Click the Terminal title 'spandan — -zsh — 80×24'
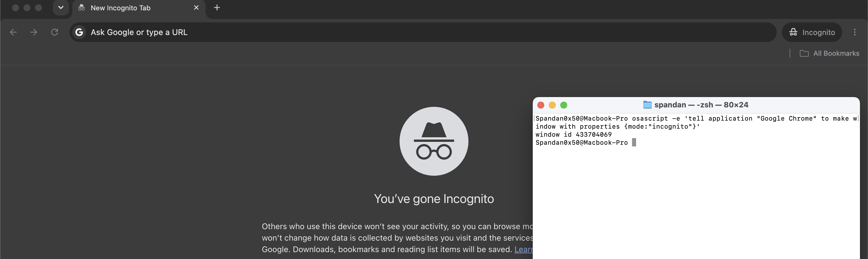 pos(701,105)
